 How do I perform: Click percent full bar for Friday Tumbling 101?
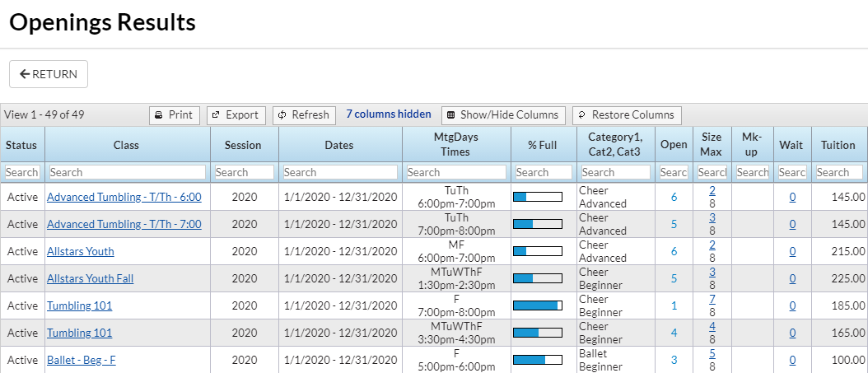[x=538, y=305]
